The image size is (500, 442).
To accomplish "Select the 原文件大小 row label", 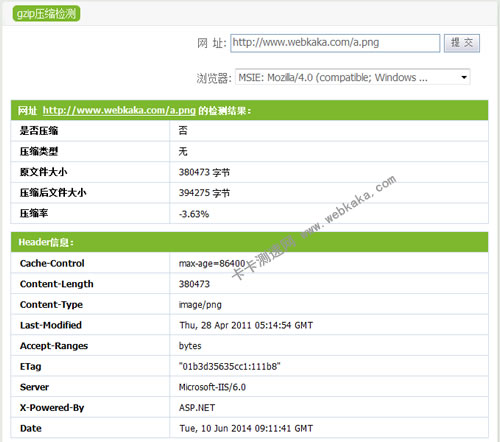I will pos(43,172).
